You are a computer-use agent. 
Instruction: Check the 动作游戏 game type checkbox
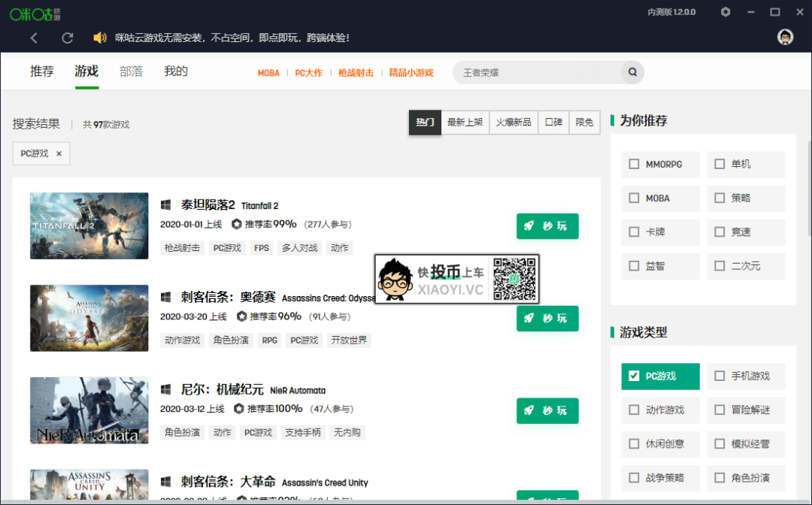634,410
